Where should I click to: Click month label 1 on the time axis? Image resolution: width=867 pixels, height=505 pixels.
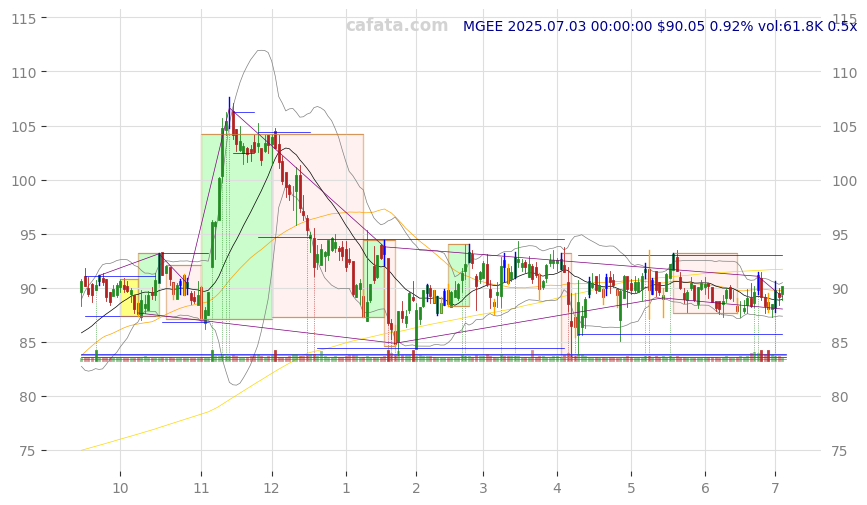click(x=346, y=488)
